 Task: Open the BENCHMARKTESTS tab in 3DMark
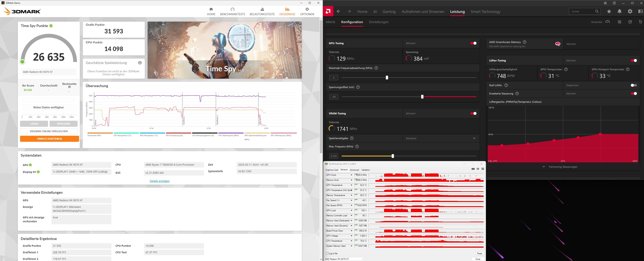(232, 11)
